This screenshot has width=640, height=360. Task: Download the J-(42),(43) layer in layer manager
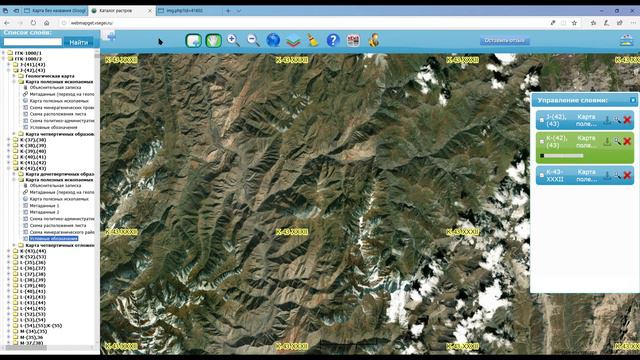(607, 120)
